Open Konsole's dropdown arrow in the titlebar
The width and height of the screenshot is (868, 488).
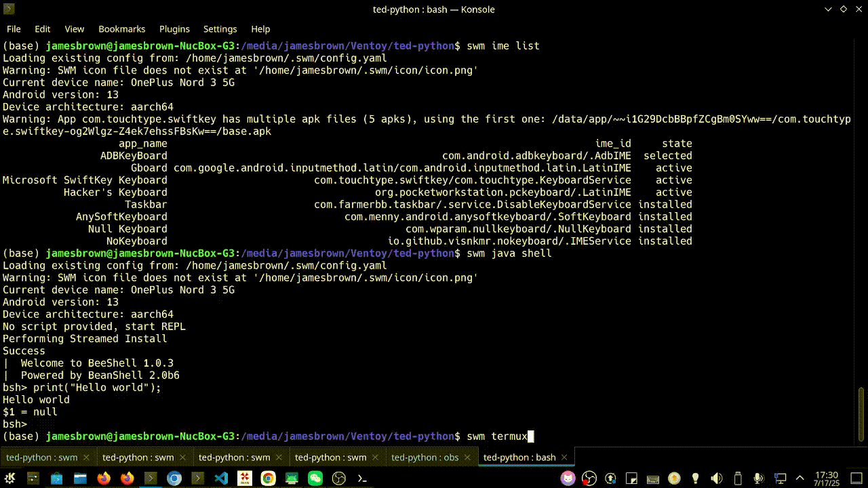[828, 9]
